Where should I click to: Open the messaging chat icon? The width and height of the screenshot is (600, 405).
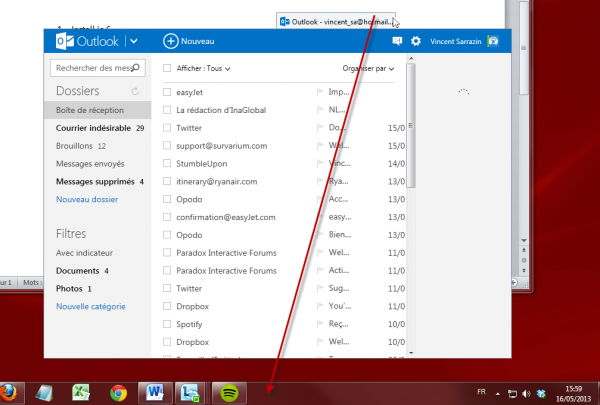[397, 41]
